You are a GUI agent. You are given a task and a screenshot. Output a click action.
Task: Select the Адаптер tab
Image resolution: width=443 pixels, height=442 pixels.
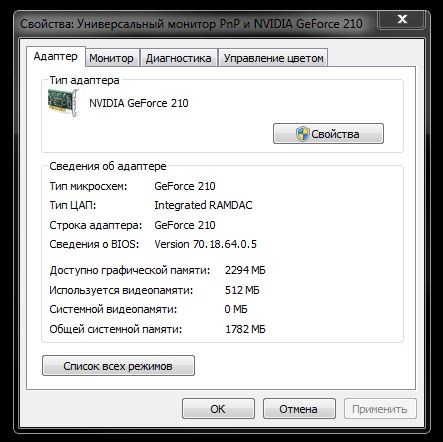pos(56,56)
